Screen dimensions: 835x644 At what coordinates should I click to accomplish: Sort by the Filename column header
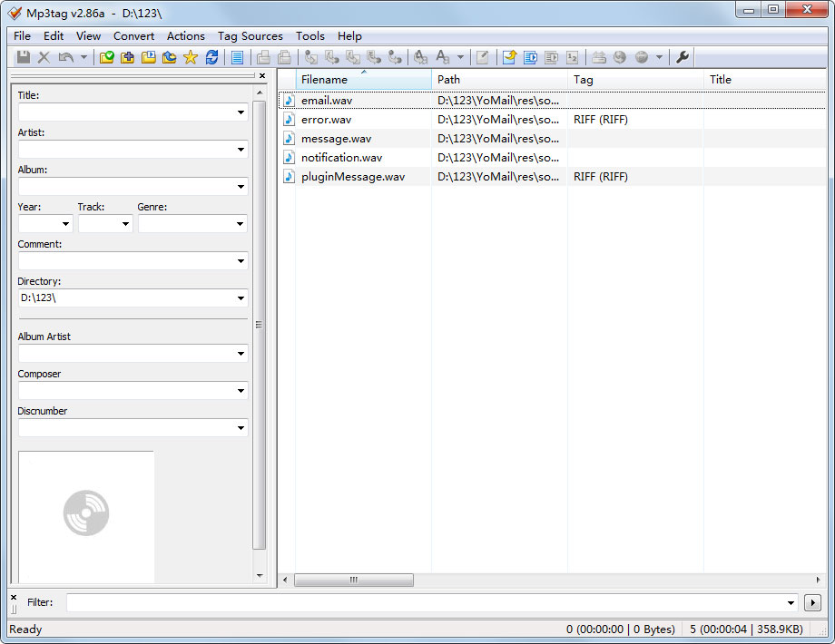tap(364, 79)
